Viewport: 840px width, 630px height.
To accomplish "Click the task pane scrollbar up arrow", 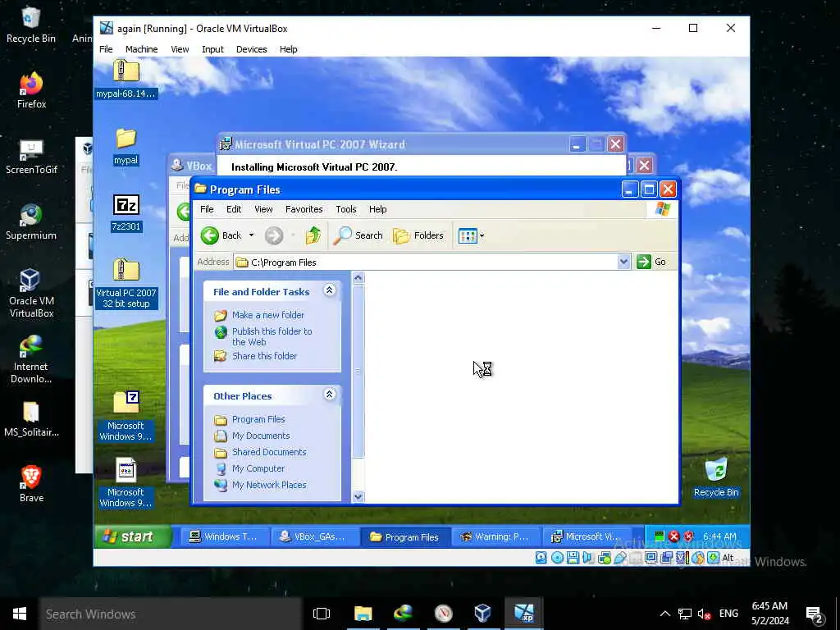I will [x=358, y=277].
